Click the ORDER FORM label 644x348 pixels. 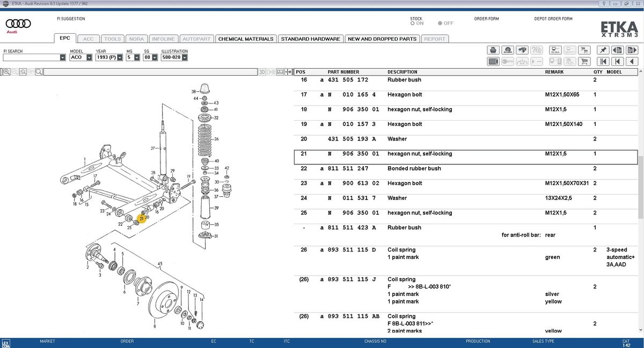click(x=486, y=19)
